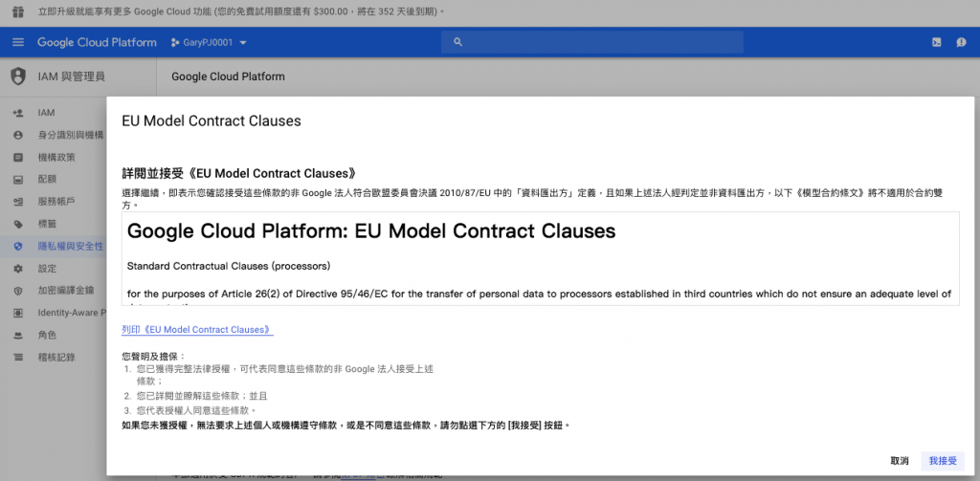Click the Google Cloud Platform page heading
Viewport: 980px width, 481px height.
(x=228, y=77)
